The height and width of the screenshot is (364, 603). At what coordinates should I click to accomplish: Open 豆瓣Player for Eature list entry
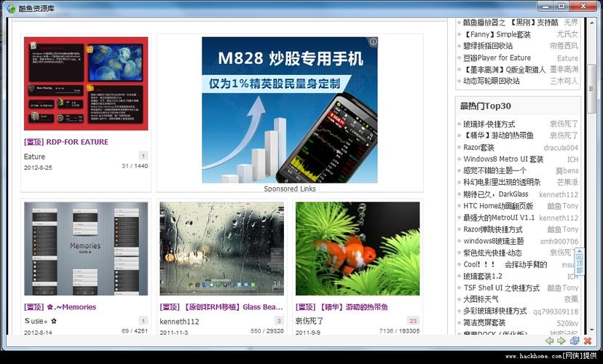point(497,58)
